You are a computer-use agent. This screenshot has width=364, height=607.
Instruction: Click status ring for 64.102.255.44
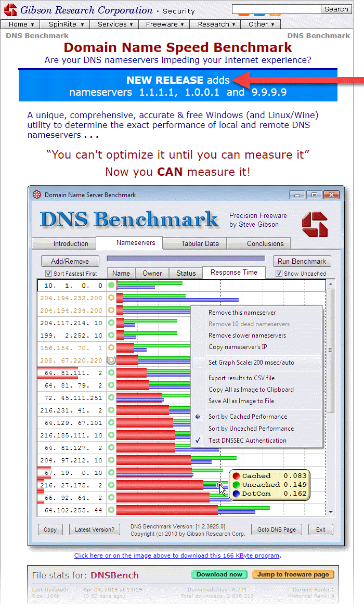click(111, 510)
